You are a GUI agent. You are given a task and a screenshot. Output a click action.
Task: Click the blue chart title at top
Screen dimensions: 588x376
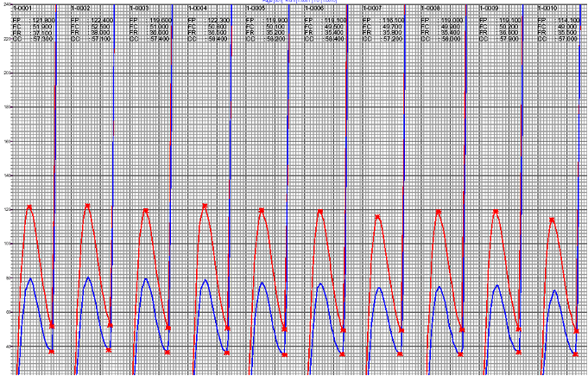click(x=294, y=3)
